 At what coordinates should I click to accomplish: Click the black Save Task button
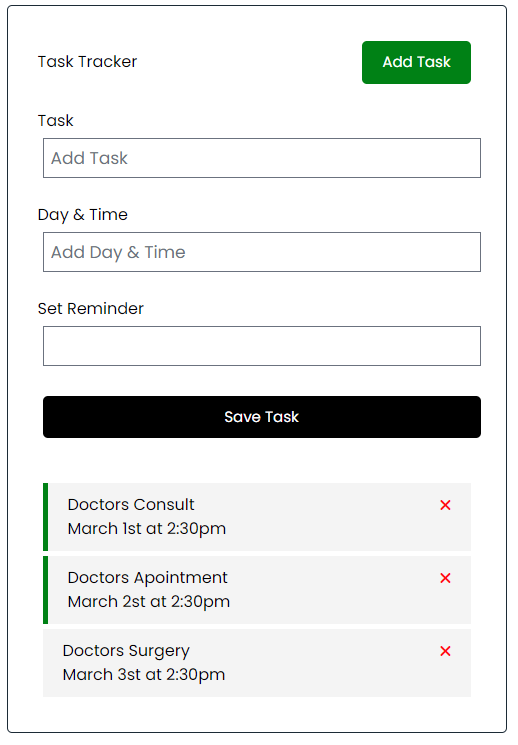pyautogui.click(x=262, y=417)
